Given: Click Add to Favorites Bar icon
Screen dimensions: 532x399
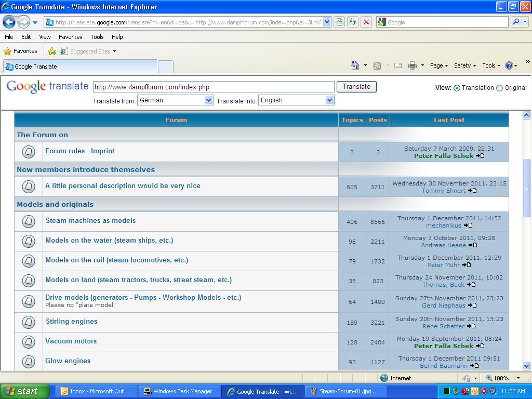Looking at the screenshot, I should point(52,51).
